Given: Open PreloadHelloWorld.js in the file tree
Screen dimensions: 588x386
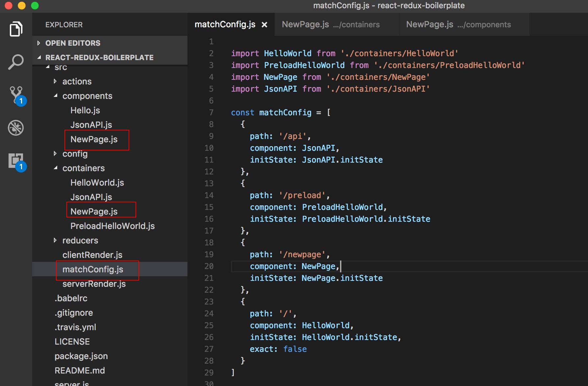Looking at the screenshot, I should (x=112, y=226).
